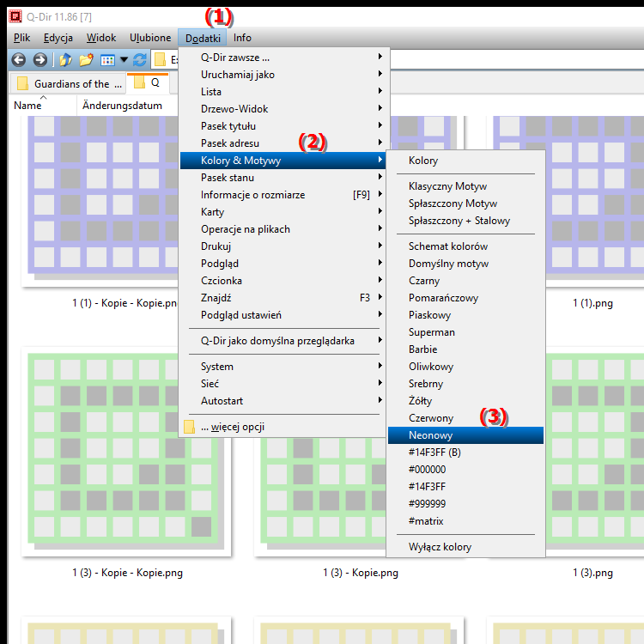The width and height of the screenshot is (644, 644).
Task: Open the Drukuj submenu
Action: tap(283, 246)
